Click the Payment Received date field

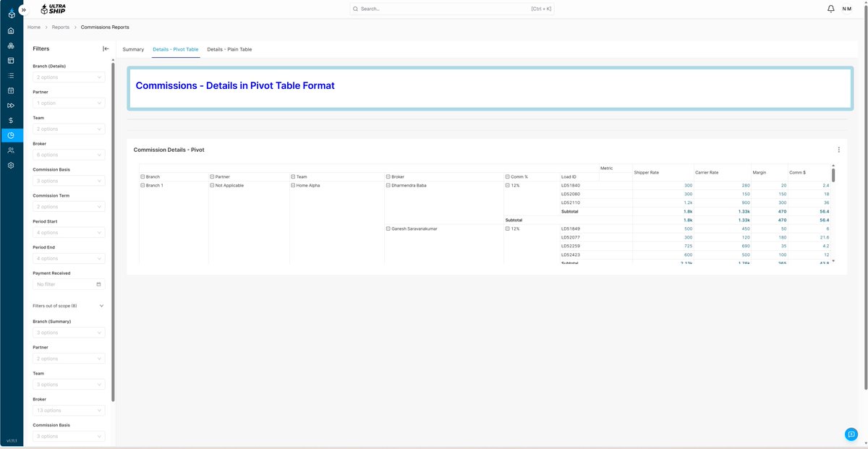pyautogui.click(x=69, y=284)
